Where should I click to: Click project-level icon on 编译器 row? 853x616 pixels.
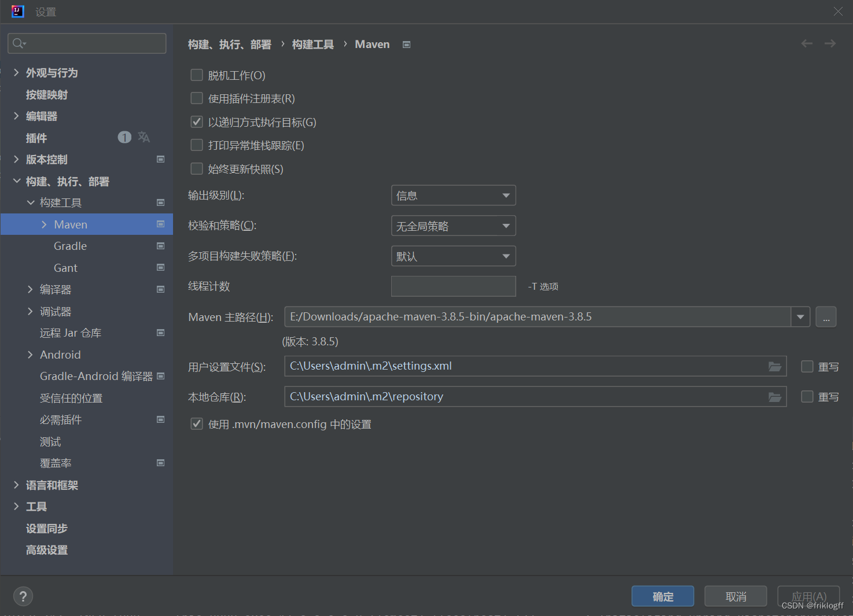coord(161,289)
